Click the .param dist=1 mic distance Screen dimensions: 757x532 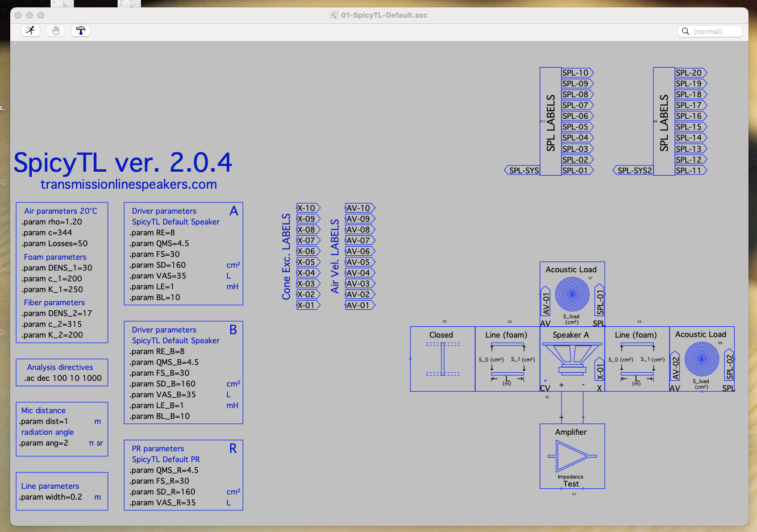[43, 421]
